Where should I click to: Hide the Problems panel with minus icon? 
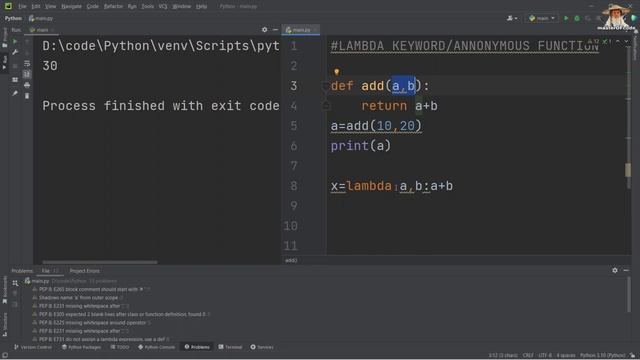click(626, 270)
